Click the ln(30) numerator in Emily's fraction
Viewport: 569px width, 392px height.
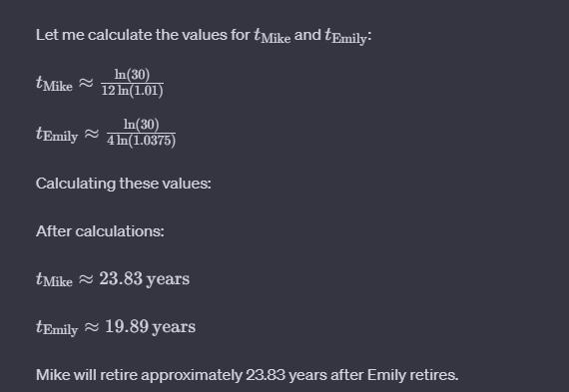[141, 125]
